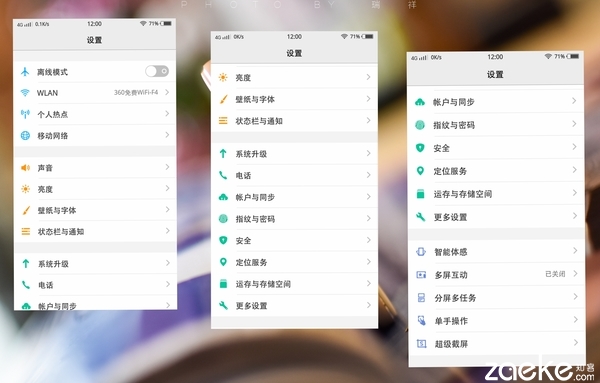The width and height of the screenshot is (600, 383).
Task: Open the 智能体感 label
Action: coord(451,252)
